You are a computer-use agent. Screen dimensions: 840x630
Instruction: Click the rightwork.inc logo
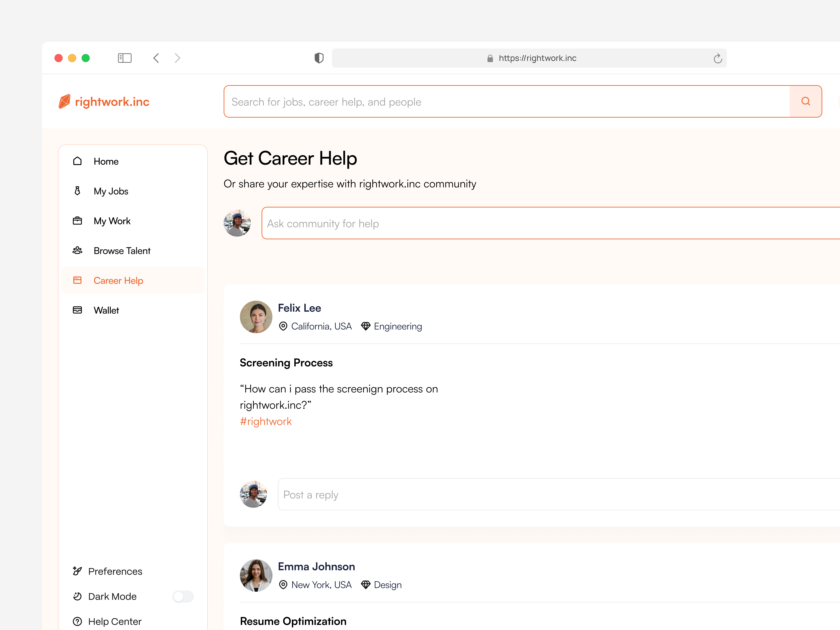tap(103, 101)
